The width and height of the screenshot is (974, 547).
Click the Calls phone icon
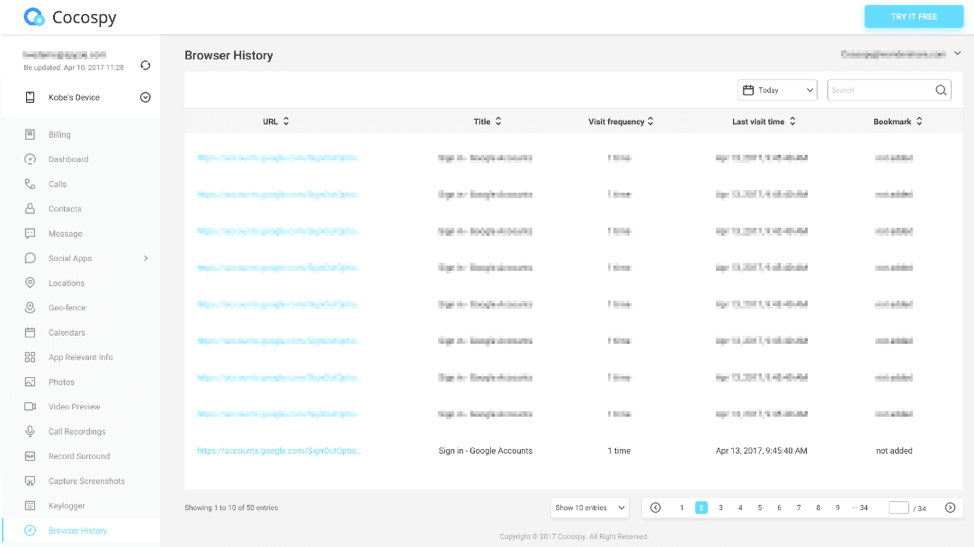click(x=30, y=184)
